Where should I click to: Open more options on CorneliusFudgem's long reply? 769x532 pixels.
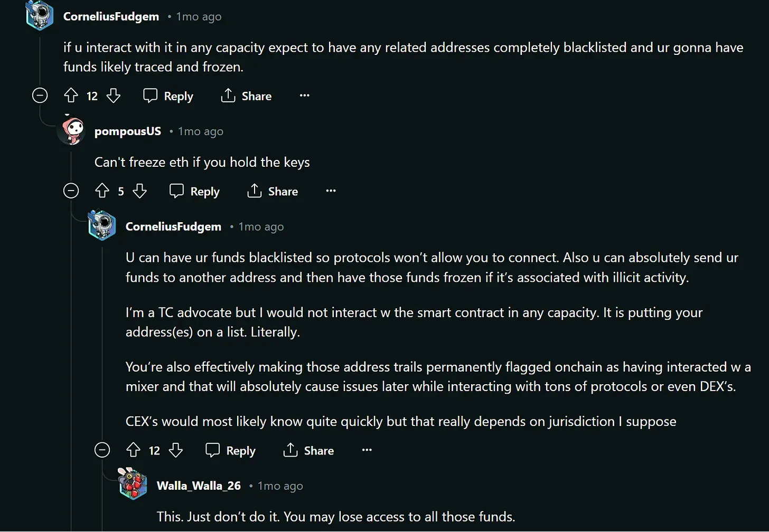pos(367,450)
